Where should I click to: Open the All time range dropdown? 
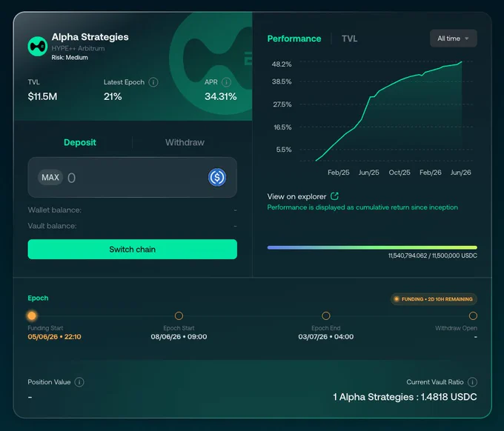tap(453, 39)
